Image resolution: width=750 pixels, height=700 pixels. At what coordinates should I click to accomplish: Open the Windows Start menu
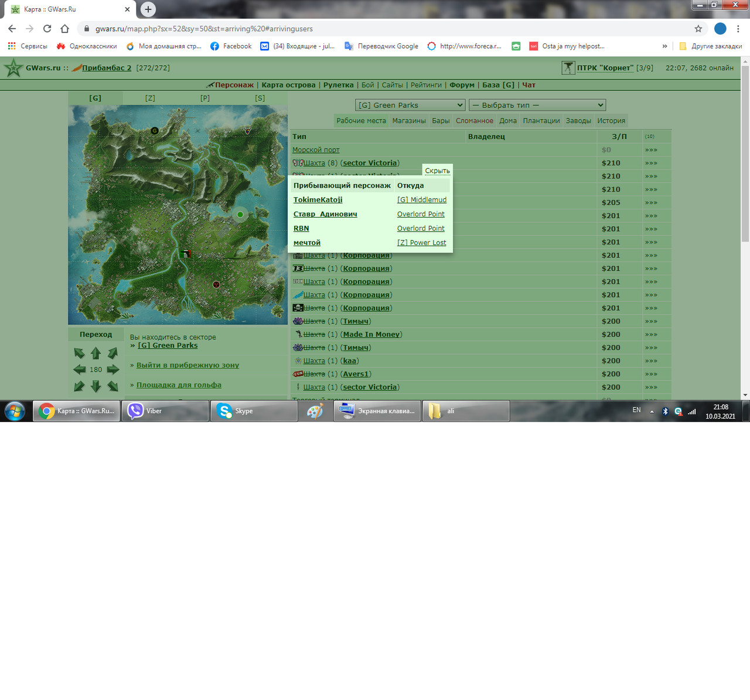(x=15, y=411)
